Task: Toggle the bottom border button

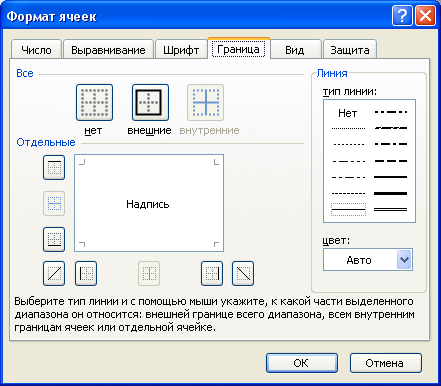Action: pos(54,239)
